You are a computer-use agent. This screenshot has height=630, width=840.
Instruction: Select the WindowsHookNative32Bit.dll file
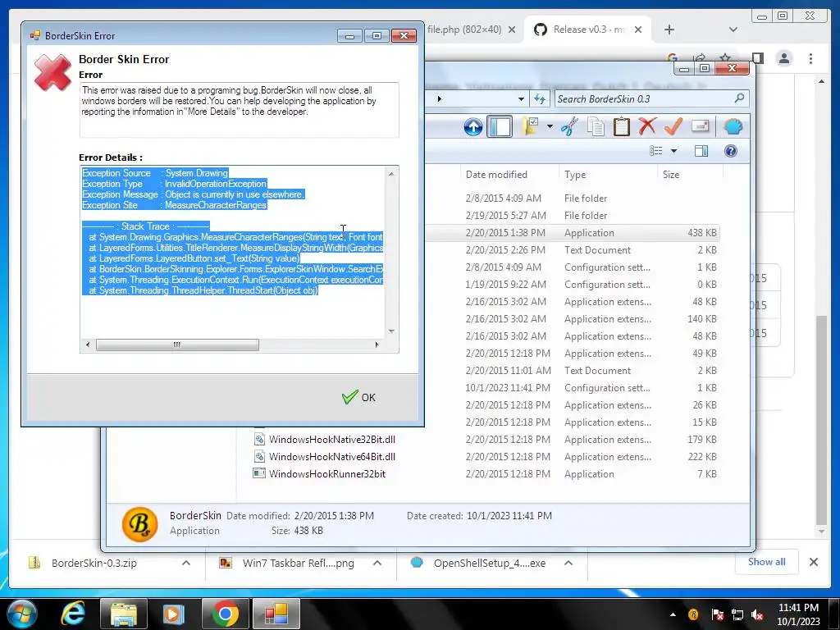coord(332,440)
